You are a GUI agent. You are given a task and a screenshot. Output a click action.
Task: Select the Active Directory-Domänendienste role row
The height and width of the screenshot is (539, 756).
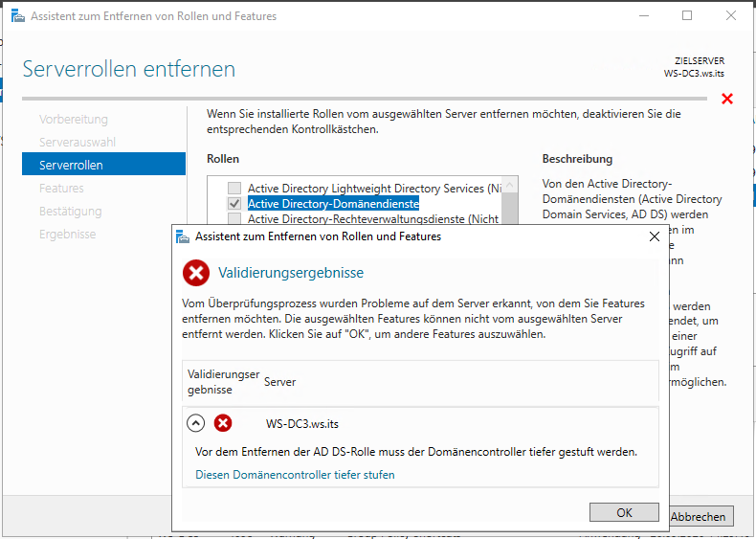point(333,203)
